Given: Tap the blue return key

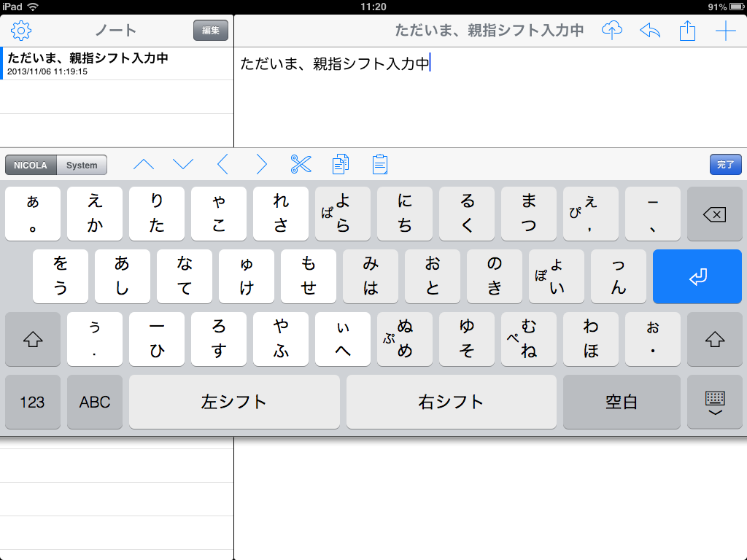Looking at the screenshot, I should pyautogui.click(x=697, y=276).
